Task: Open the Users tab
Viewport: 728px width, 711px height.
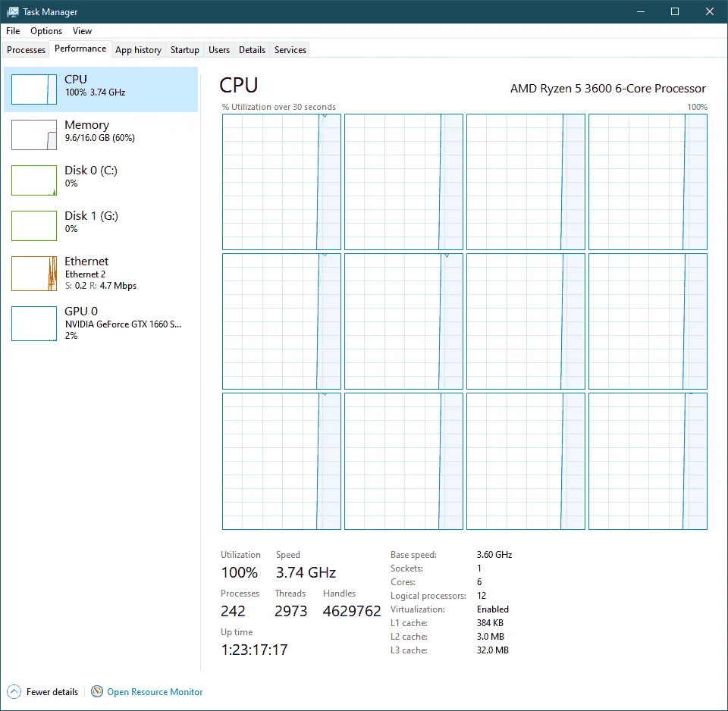Action: tap(219, 50)
